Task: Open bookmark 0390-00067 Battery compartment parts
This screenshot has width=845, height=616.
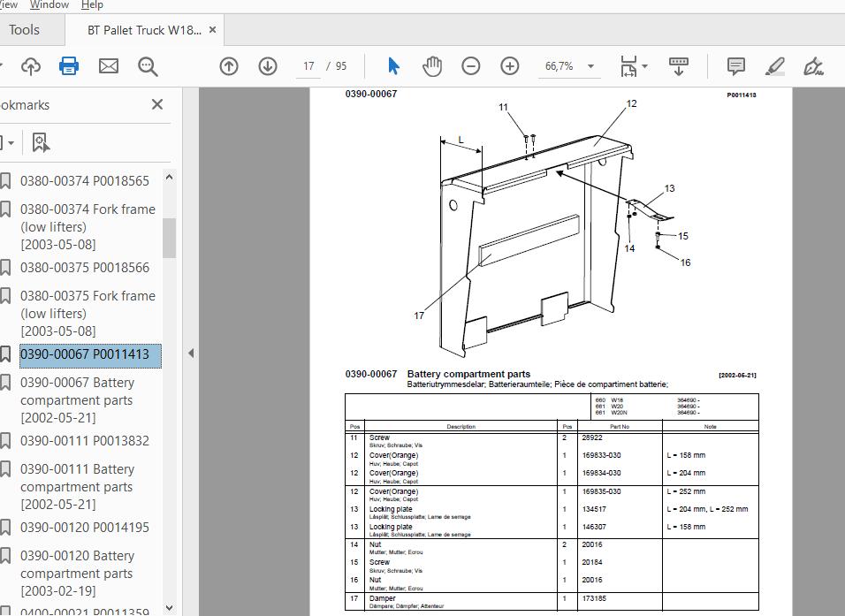Action: tap(77, 399)
